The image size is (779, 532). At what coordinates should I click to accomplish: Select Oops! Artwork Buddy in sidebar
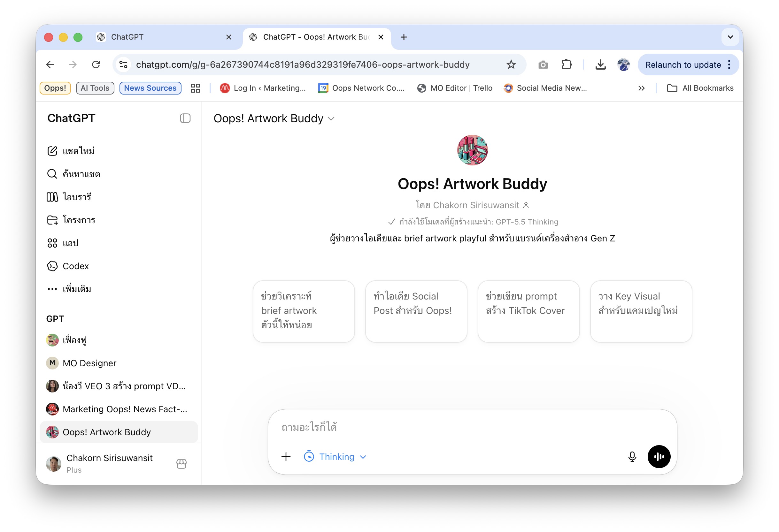point(119,432)
